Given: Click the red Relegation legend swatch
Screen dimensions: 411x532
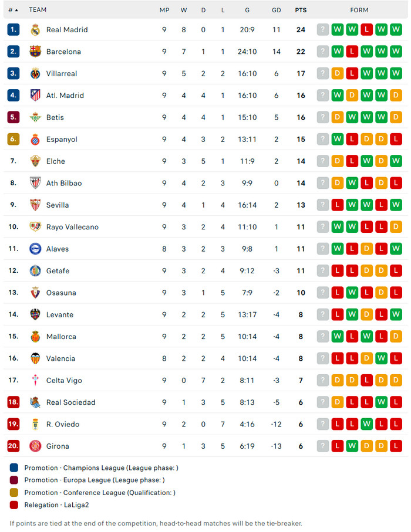Looking at the screenshot, I should point(14,505).
